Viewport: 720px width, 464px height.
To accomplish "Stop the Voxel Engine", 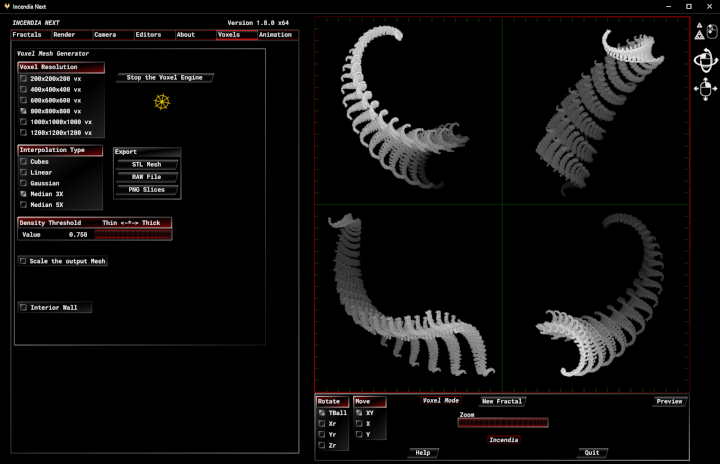I will tap(164, 77).
